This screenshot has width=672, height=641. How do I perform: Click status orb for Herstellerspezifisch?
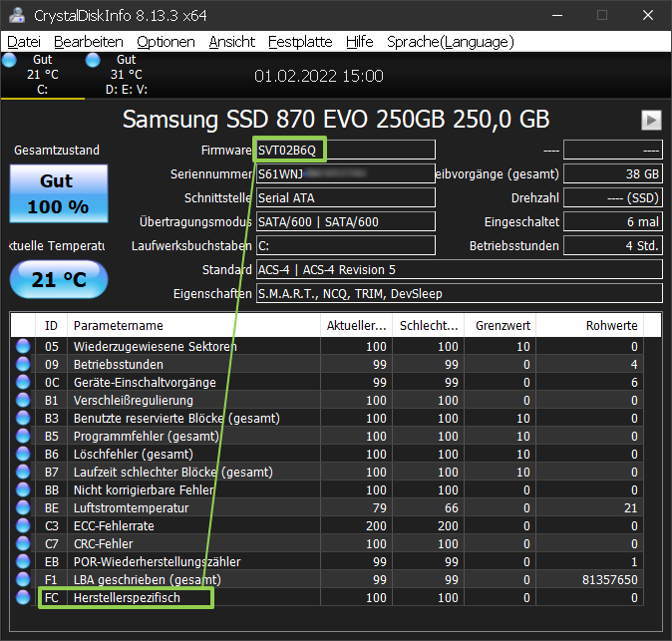tap(23, 598)
